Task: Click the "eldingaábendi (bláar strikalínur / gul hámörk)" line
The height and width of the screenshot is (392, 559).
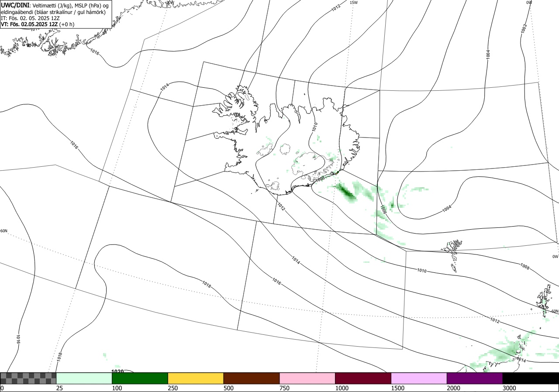Action: tap(53, 12)
